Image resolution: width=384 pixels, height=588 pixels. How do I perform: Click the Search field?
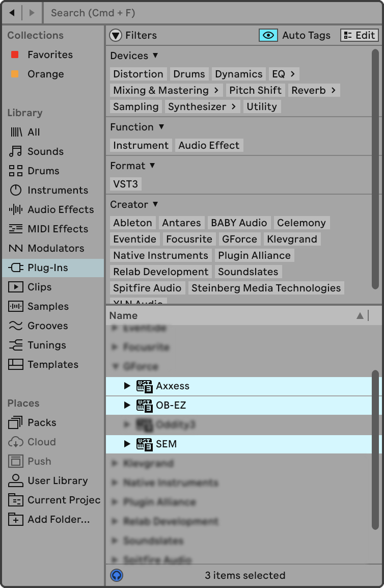[x=212, y=13]
